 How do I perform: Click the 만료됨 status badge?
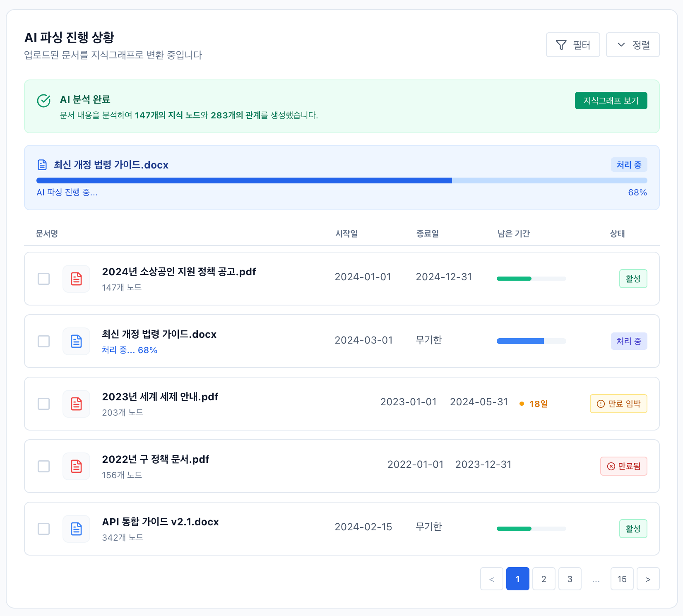tap(623, 466)
